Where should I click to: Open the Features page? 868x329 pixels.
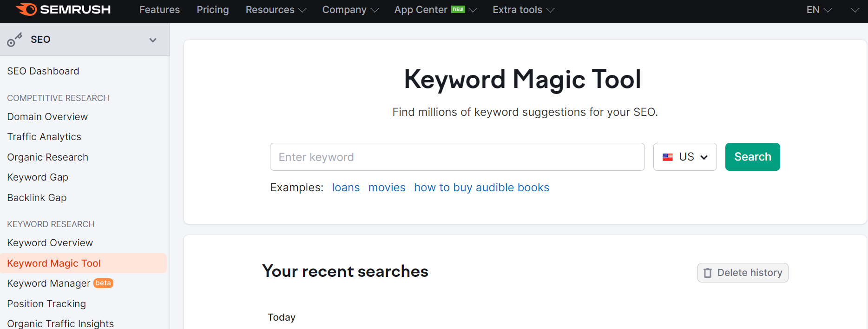coord(159,10)
